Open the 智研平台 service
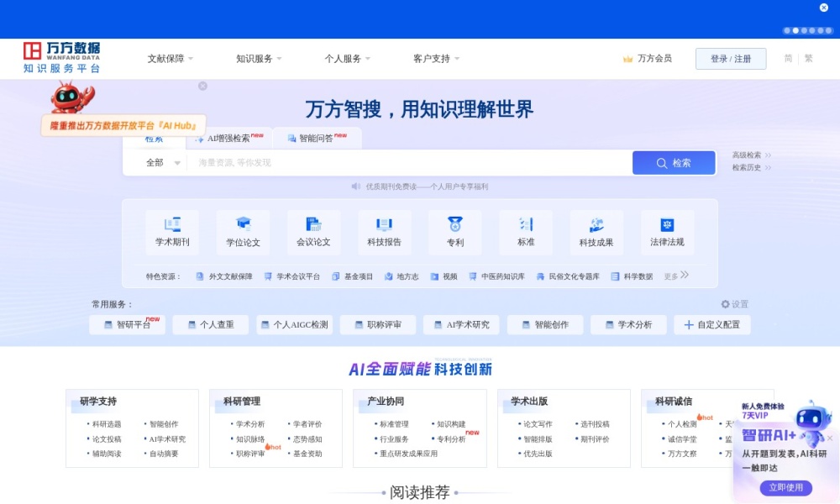This screenshot has width=840, height=504. (128, 324)
